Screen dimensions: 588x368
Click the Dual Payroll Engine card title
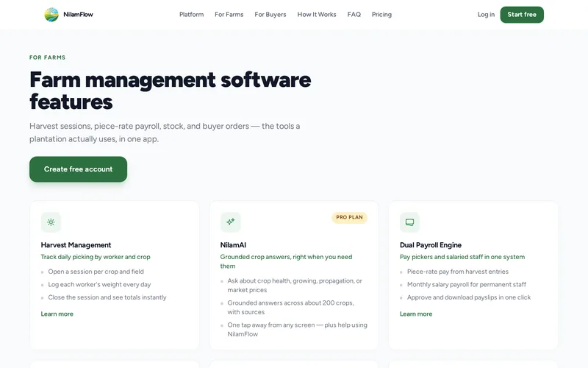tap(431, 245)
